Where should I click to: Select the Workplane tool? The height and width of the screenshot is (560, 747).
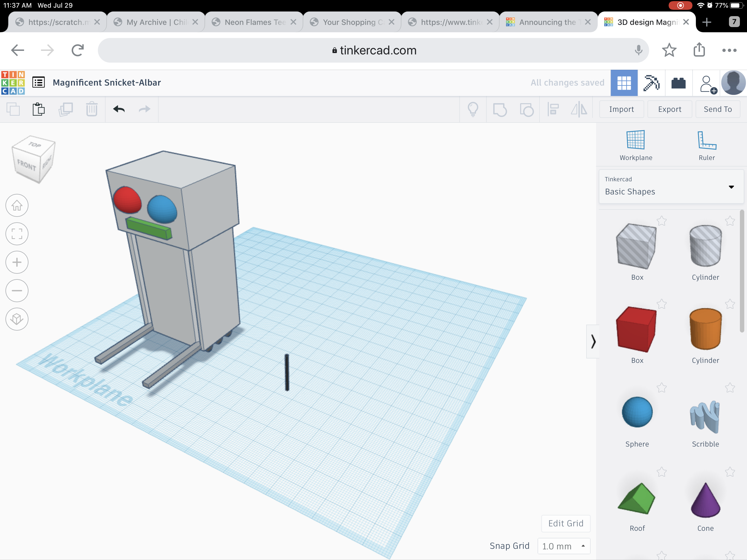pyautogui.click(x=635, y=145)
